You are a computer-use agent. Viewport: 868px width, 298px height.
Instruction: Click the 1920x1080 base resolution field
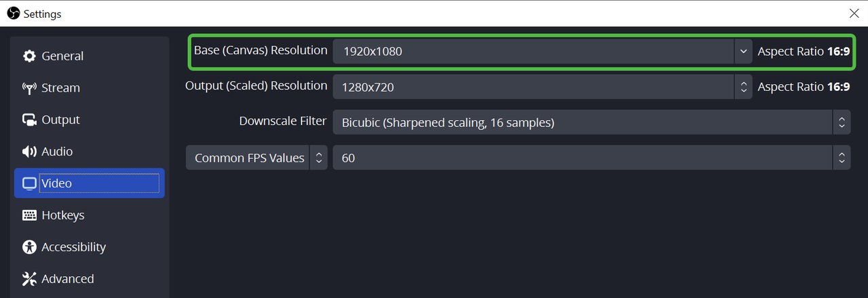click(533, 51)
